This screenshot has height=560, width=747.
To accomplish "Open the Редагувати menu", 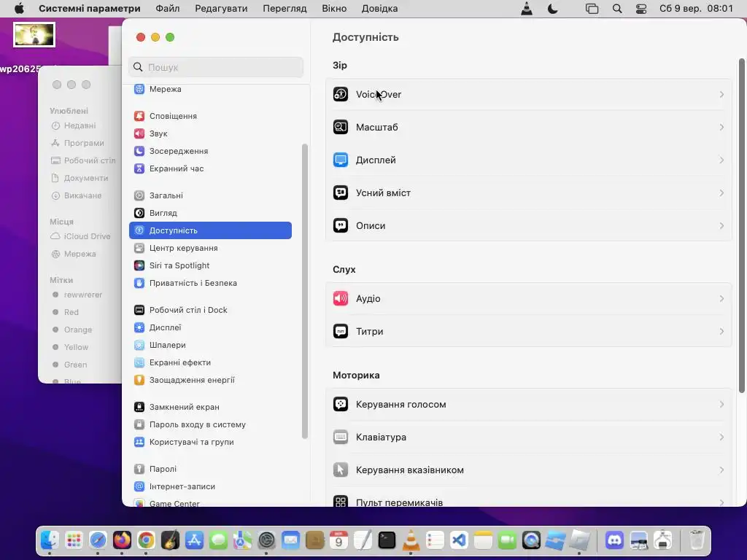I will [x=221, y=9].
